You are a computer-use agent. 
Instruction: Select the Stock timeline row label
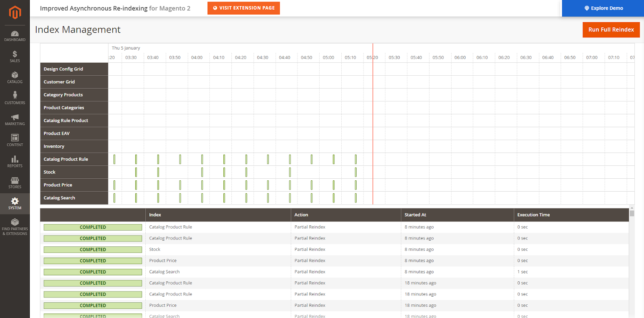[x=74, y=172]
